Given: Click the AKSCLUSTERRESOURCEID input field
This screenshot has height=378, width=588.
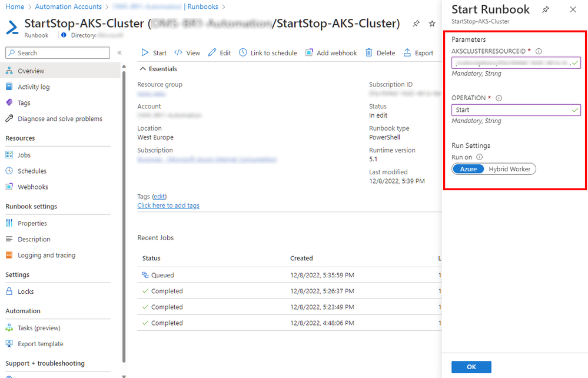Looking at the screenshot, I should tap(516, 62).
